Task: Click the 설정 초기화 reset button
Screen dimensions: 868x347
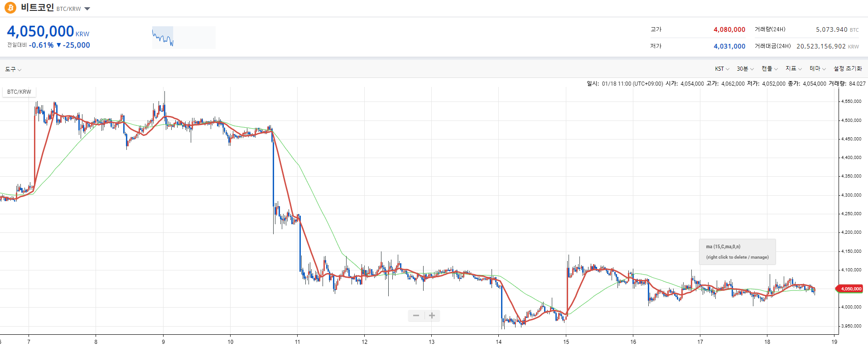Action: (848, 68)
